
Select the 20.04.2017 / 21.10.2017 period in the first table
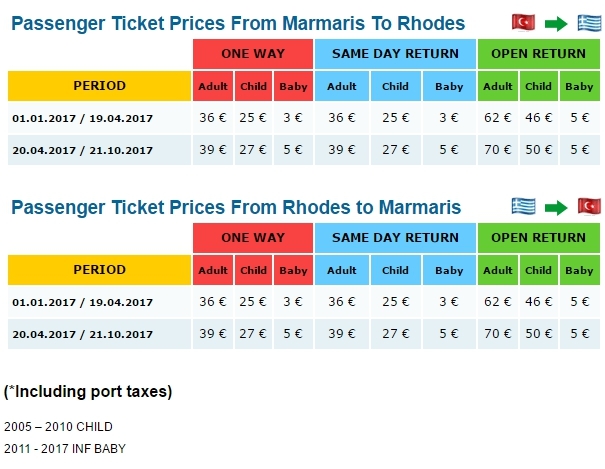82,150
